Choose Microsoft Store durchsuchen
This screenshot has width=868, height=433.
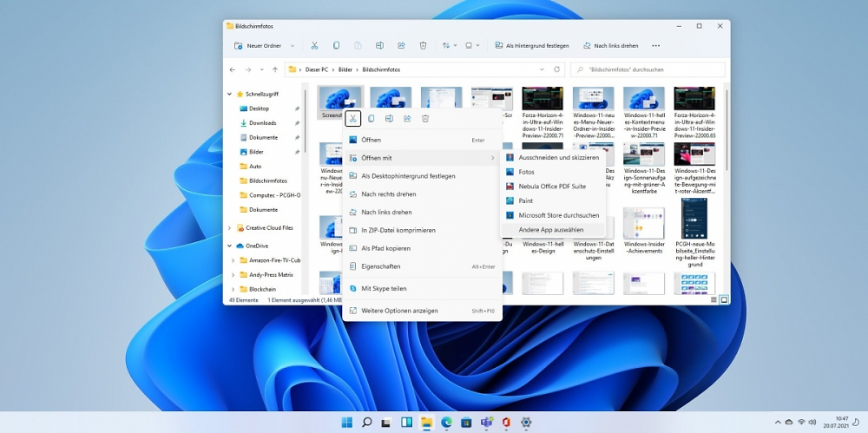[553, 215]
